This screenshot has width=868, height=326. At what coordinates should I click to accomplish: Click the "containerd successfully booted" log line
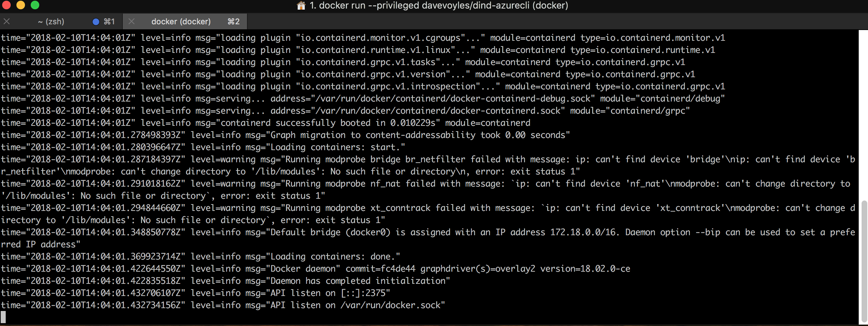pos(266,123)
